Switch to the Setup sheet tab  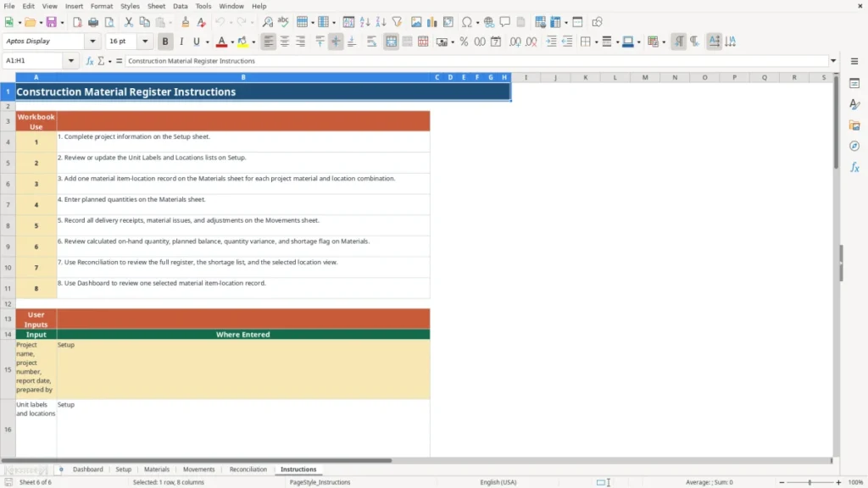pos(124,469)
